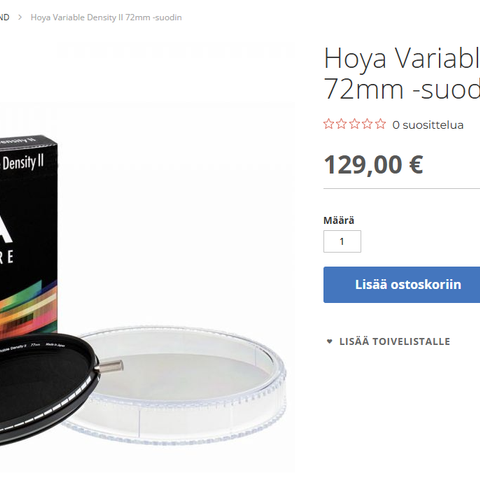Enlarge the Hoya product box image
This screenshot has width=480, height=480.
tap(28, 233)
